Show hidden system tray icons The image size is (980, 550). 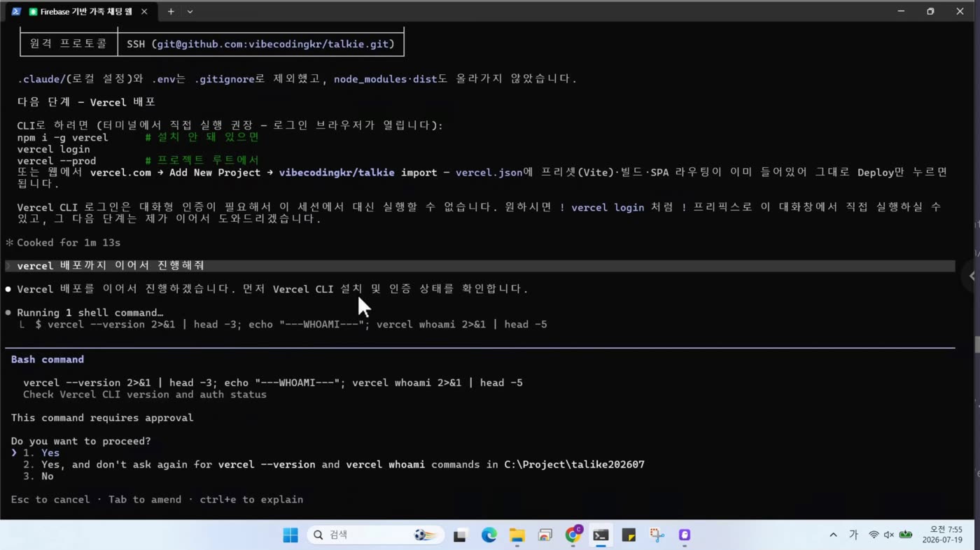pos(833,535)
